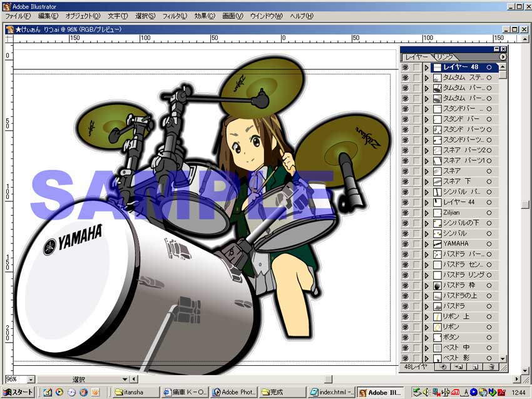Click the volume speaker tray icon
Image resolution: width=532 pixels, height=399 pixels.
click(427, 393)
